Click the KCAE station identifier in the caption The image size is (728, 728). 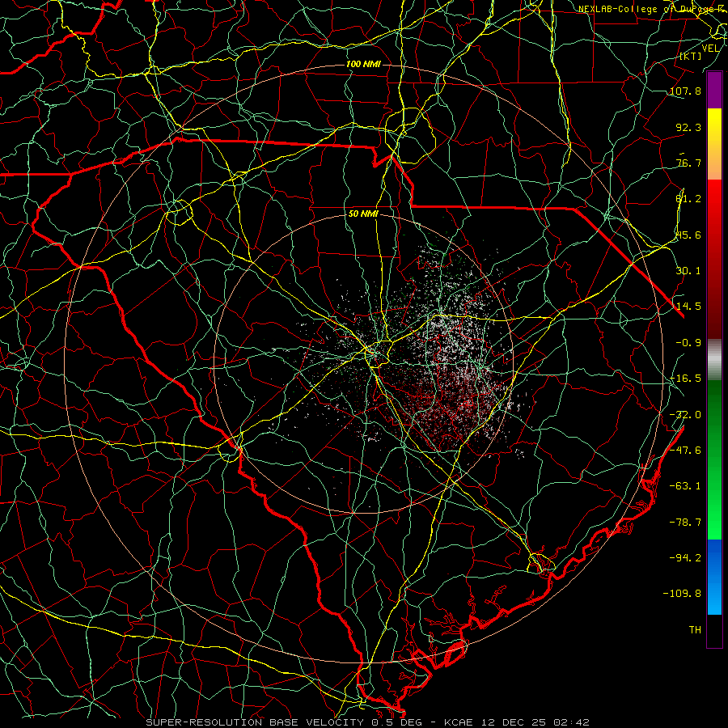pos(459,722)
